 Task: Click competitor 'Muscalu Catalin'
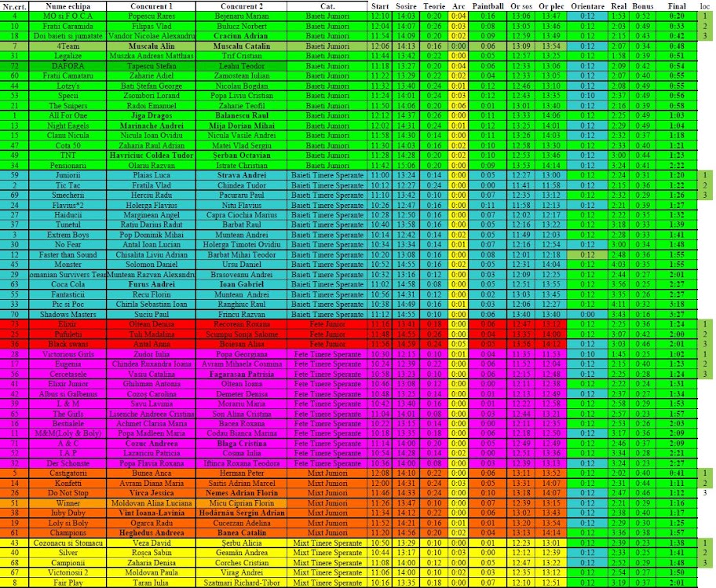pyautogui.click(x=242, y=46)
